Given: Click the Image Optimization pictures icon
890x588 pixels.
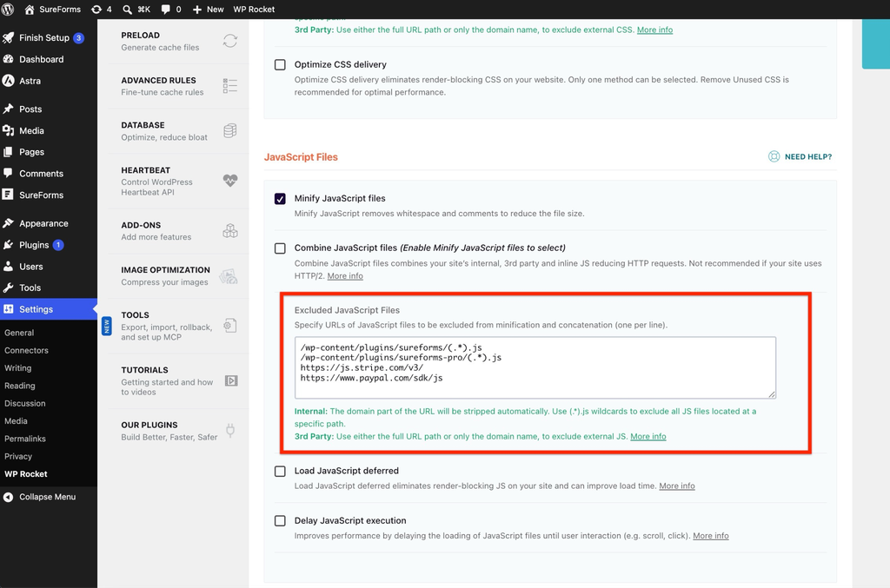Looking at the screenshot, I should click(x=229, y=276).
